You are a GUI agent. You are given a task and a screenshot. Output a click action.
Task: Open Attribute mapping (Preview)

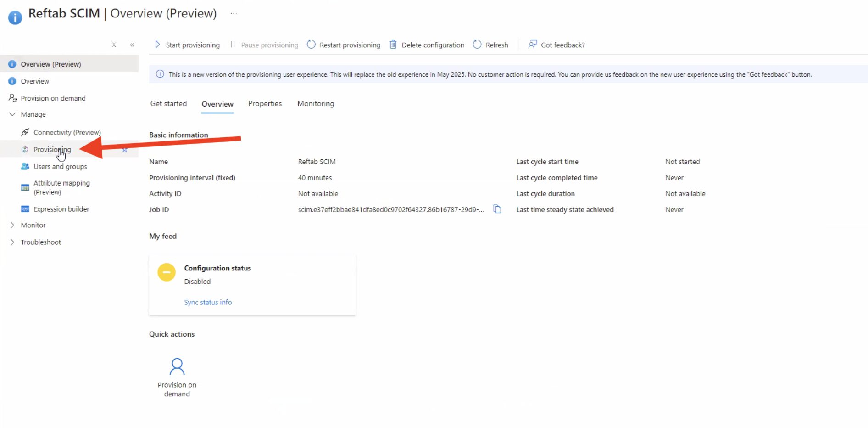pos(61,187)
